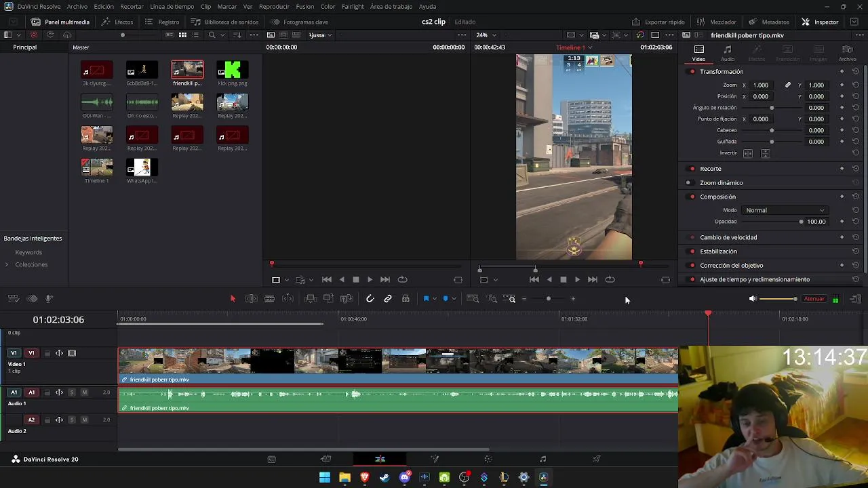Screen dimensions: 868x488
Task: Open the Biblioteca de sonidos panel
Action: (224, 22)
